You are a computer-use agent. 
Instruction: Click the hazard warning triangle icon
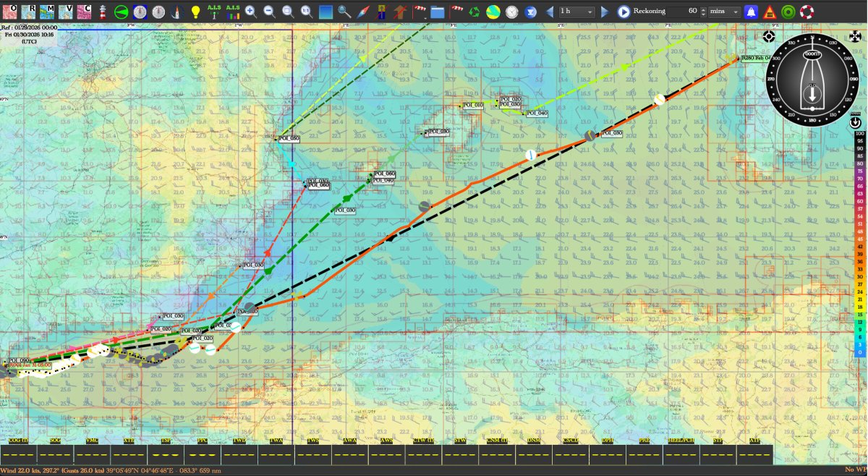click(768, 11)
